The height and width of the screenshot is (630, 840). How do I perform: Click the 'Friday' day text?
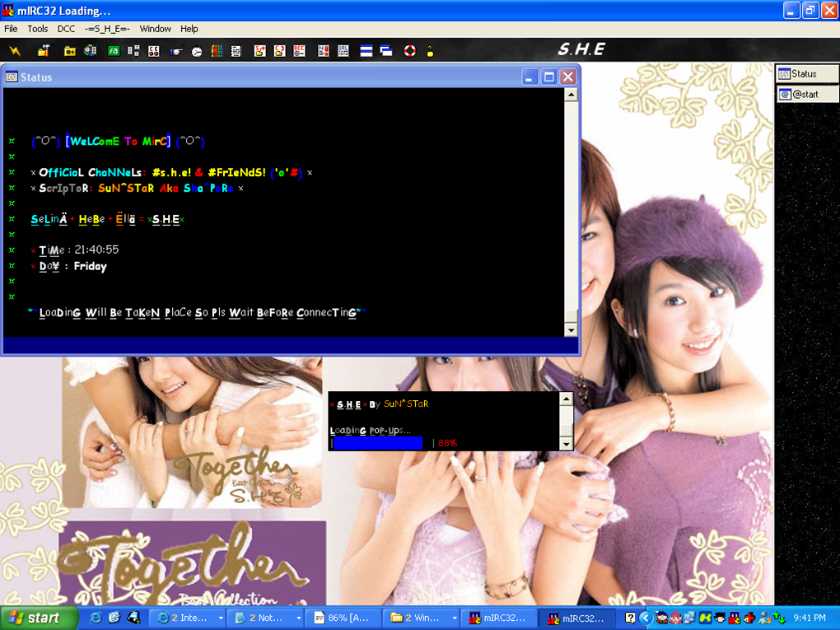90,266
